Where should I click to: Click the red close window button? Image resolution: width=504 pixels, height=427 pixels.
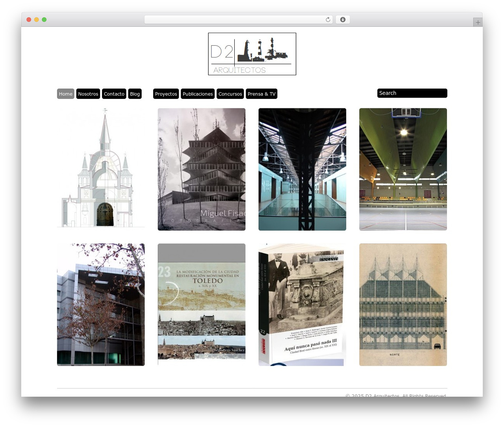click(x=29, y=20)
